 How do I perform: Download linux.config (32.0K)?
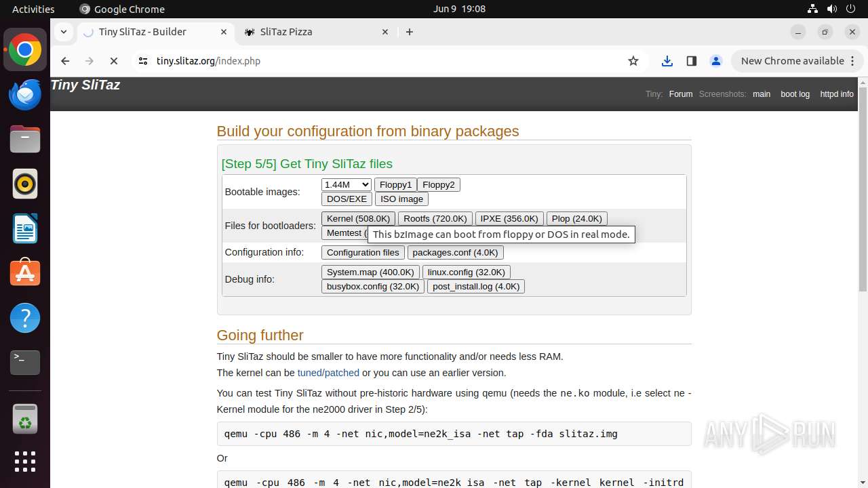(x=467, y=272)
